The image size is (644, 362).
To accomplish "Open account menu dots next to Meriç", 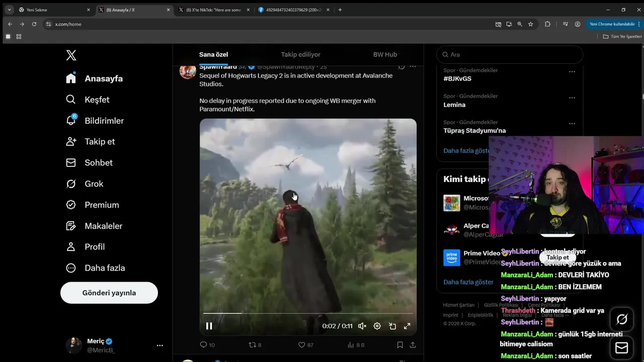I will 160,345.
